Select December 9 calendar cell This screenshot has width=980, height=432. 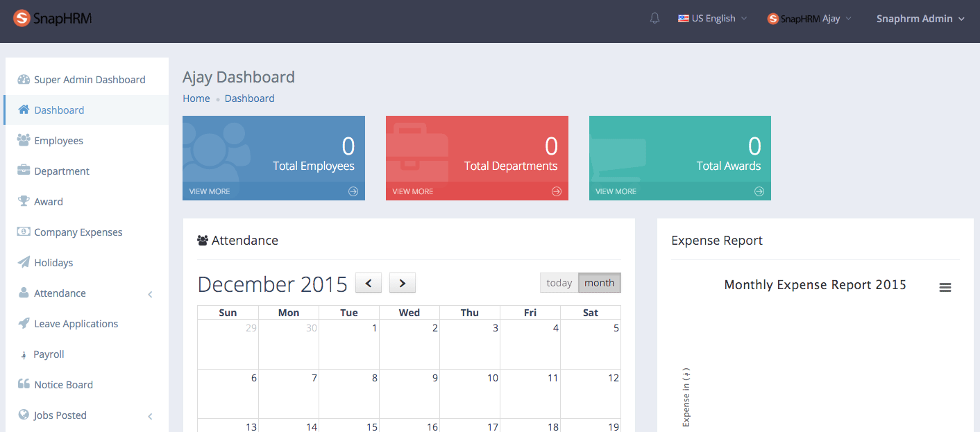tap(409, 393)
